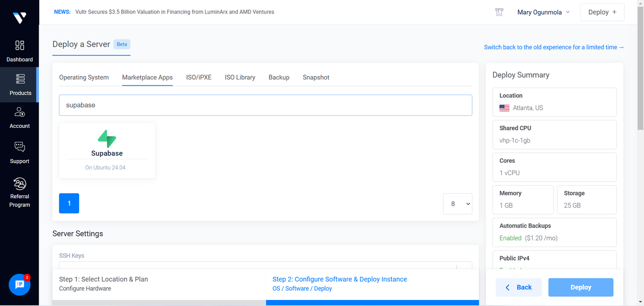Open the live chat bubble with 3 notifications
The height and width of the screenshot is (306, 644).
pos(20,285)
